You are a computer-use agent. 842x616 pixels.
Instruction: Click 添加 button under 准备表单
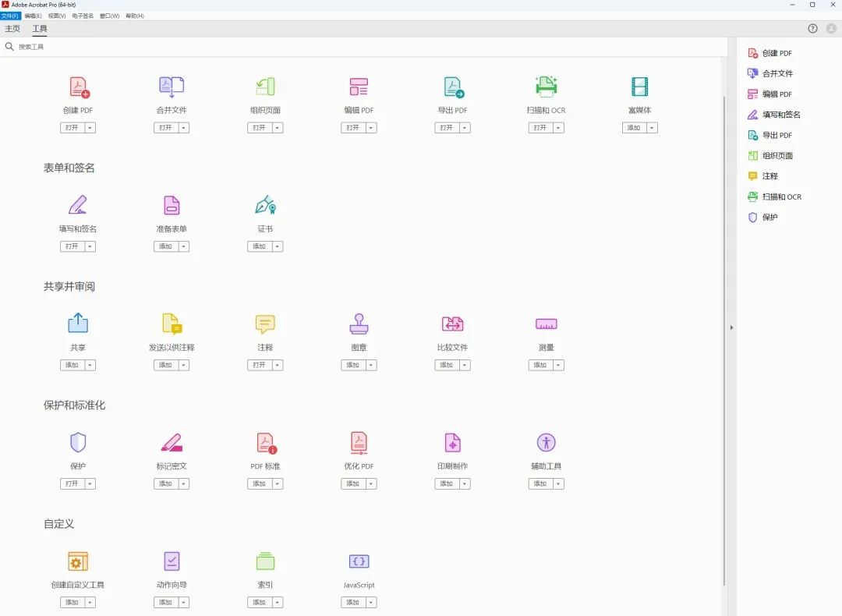pyautogui.click(x=166, y=246)
